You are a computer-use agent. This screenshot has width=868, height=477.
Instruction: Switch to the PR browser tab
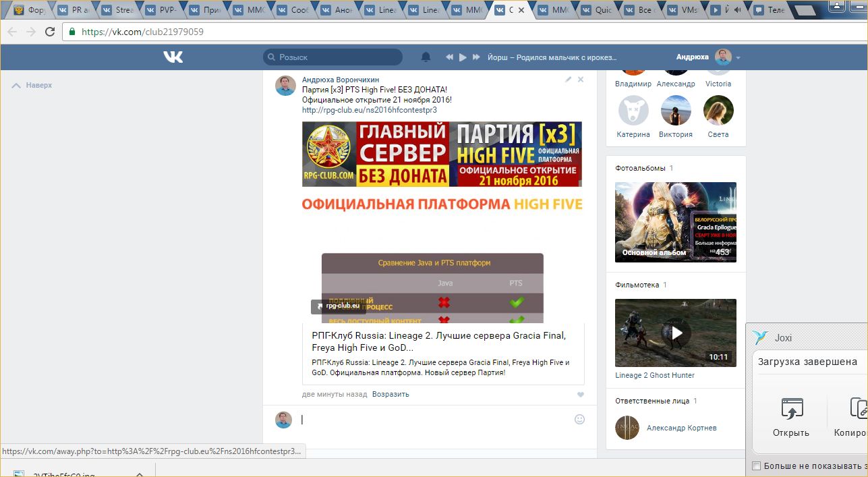click(75, 10)
